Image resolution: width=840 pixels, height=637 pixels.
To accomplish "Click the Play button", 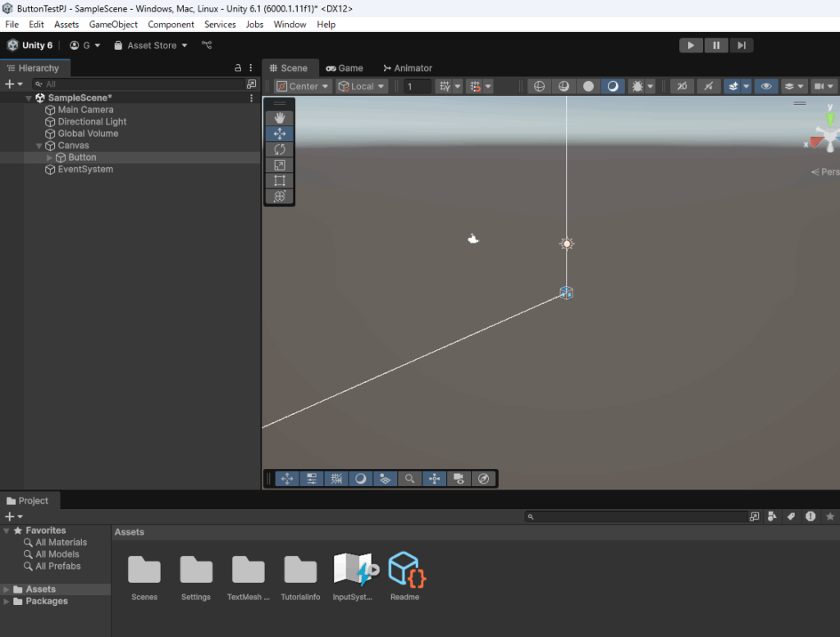I will click(691, 46).
